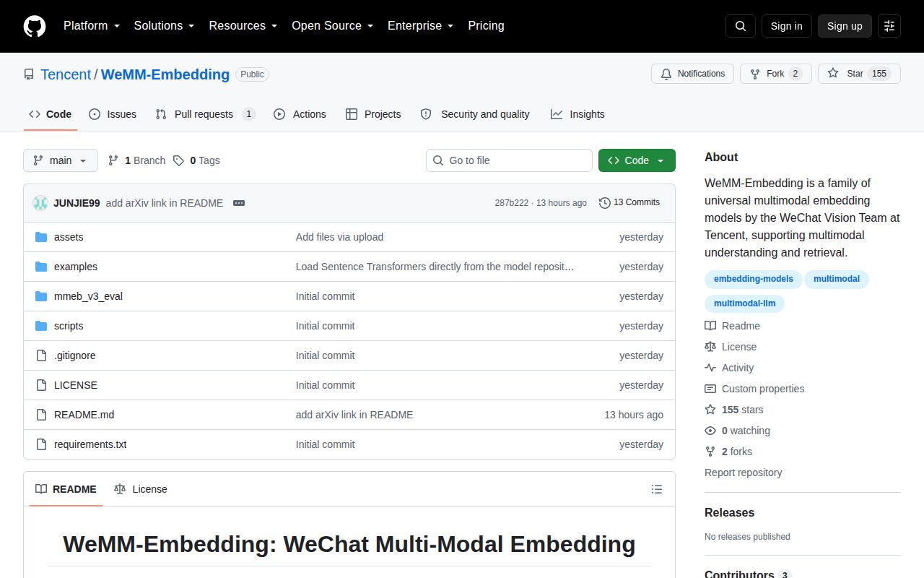This screenshot has width=924, height=578.
Task: Click the Notifications button
Action: [692, 74]
